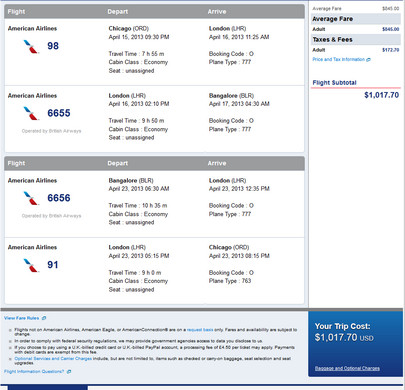Click arrival time April 17, 2013 04:30 AM
The width and height of the screenshot is (405, 390).
[239, 104]
